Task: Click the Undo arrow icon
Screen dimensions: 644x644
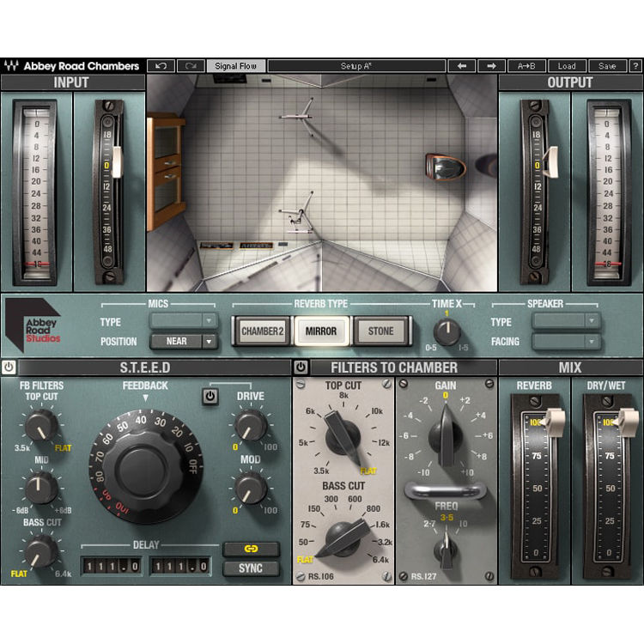Action: 161,65
